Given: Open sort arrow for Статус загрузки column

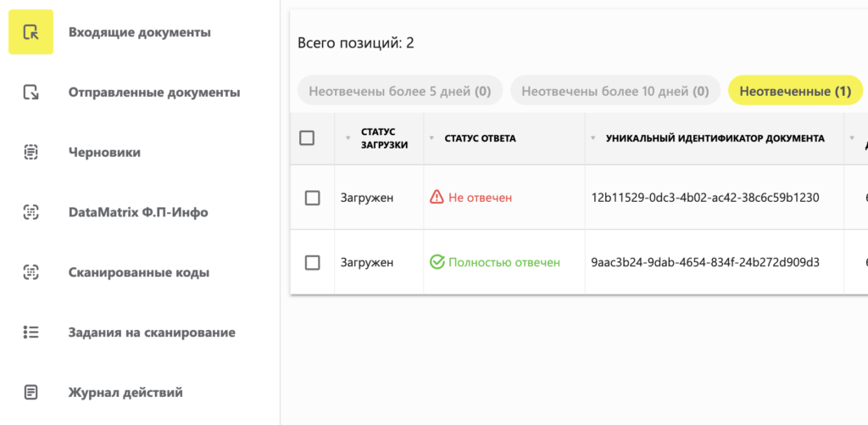Looking at the screenshot, I should (348, 138).
